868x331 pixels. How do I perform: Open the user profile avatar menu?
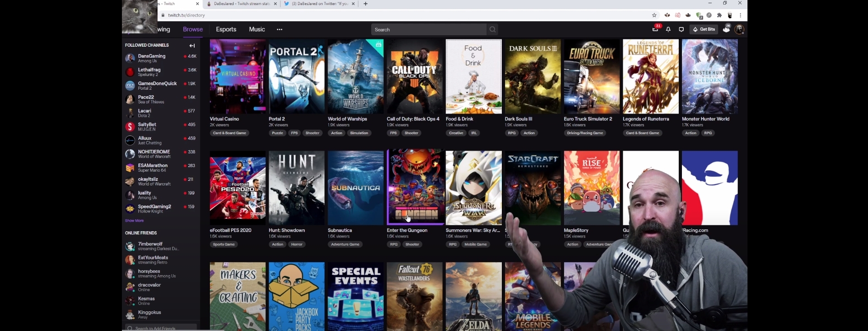739,29
